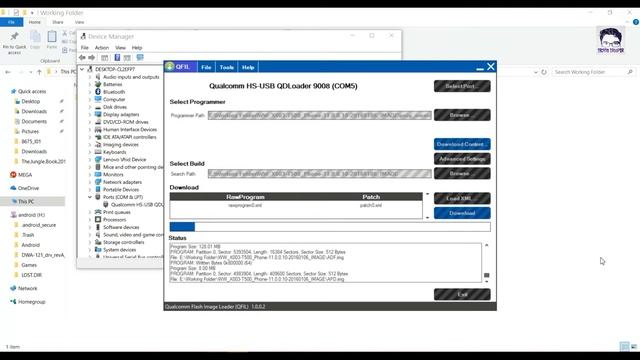Select the DESKTOP computer root node
Screen dimensions: 640x360
coord(114,69)
